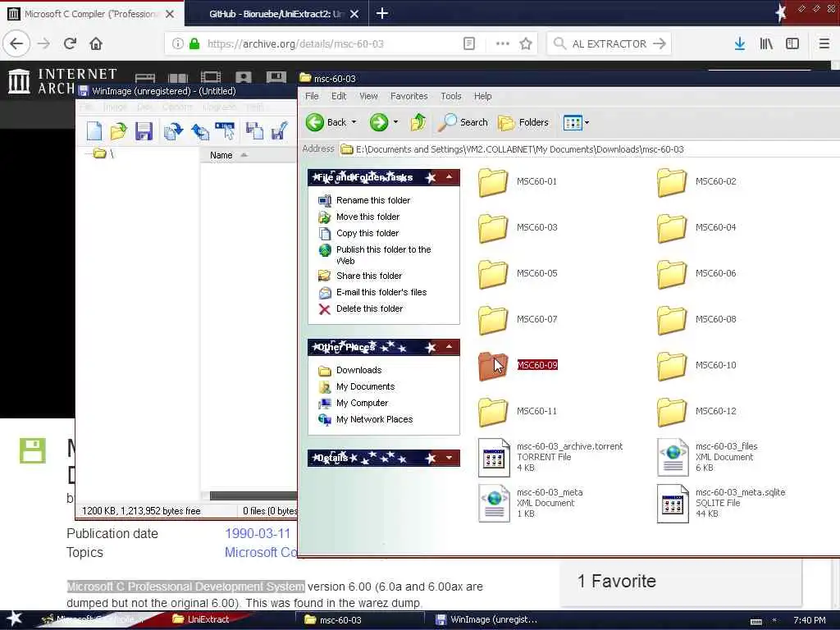Select MSC60-11 folder icon
This screenshot has width=840, height=630.
click(493, 412)
